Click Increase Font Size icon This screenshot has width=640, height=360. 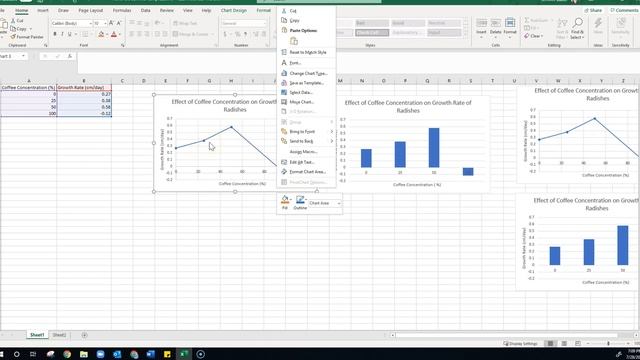pyautogui.click(x=111, y=23)
